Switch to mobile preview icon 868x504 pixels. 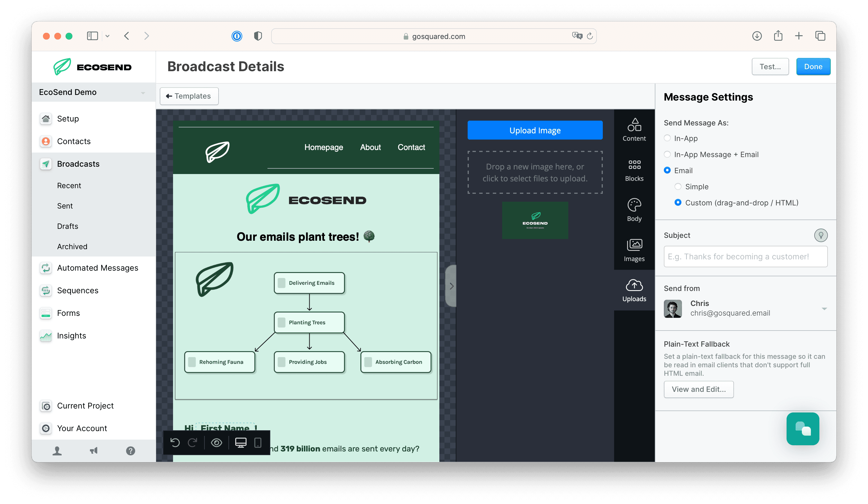click(258, 442)
